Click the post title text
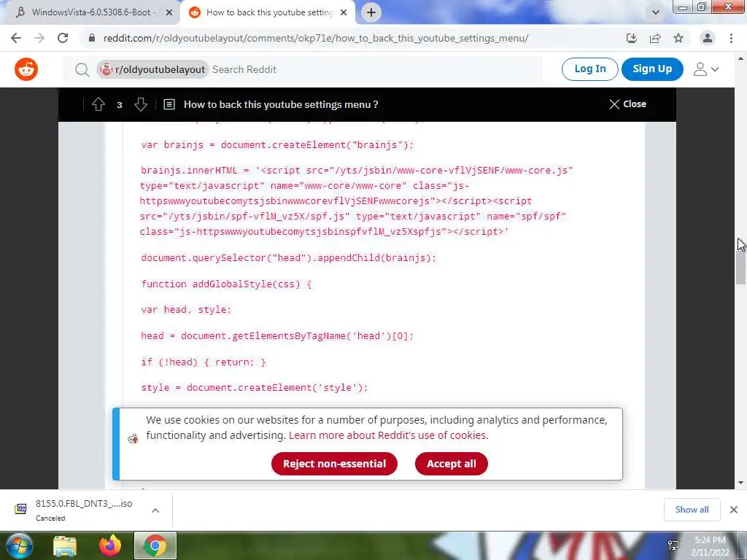Viewport: 747px width, 560px height. tap(281, 104)
